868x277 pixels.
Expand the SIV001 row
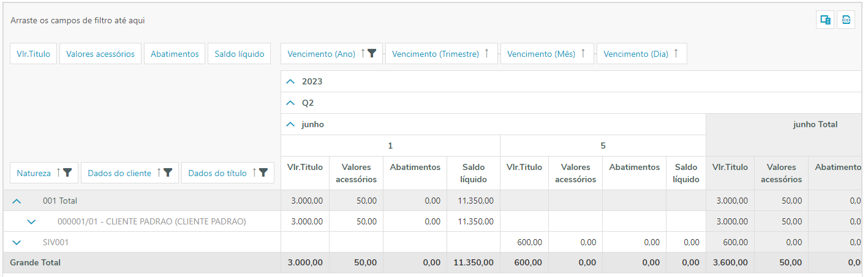(17, 243)
